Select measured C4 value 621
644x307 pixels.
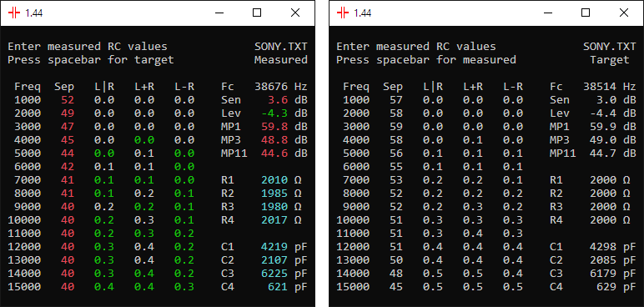278,287
